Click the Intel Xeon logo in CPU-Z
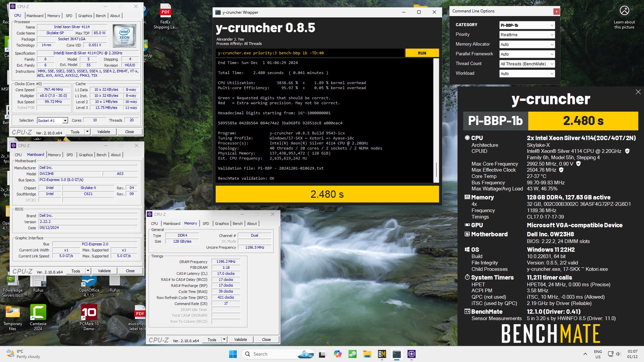Viewport: 644px width, 362px height. tap(124, 36)
